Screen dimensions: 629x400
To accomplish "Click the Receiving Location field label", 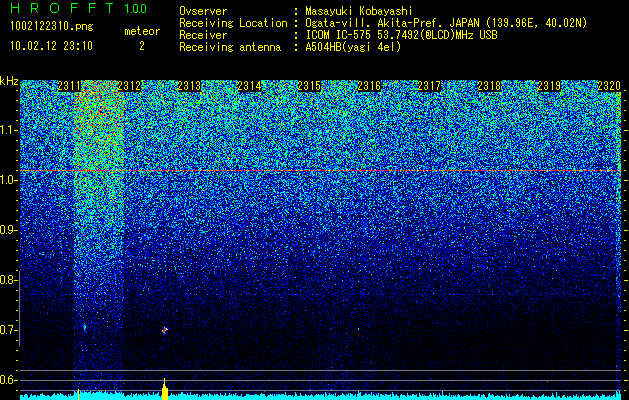I will click(x=233, y=23).
